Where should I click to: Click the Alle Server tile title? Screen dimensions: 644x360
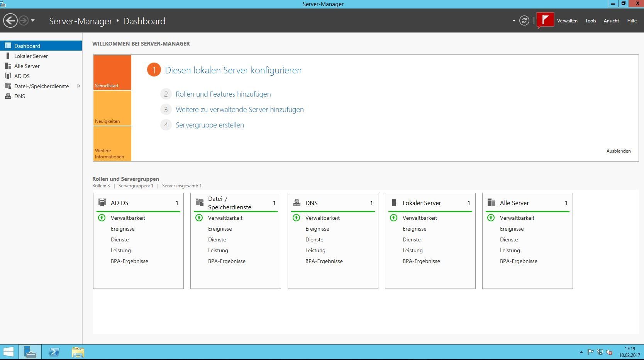pyautogui.click(x=514, y=203)
